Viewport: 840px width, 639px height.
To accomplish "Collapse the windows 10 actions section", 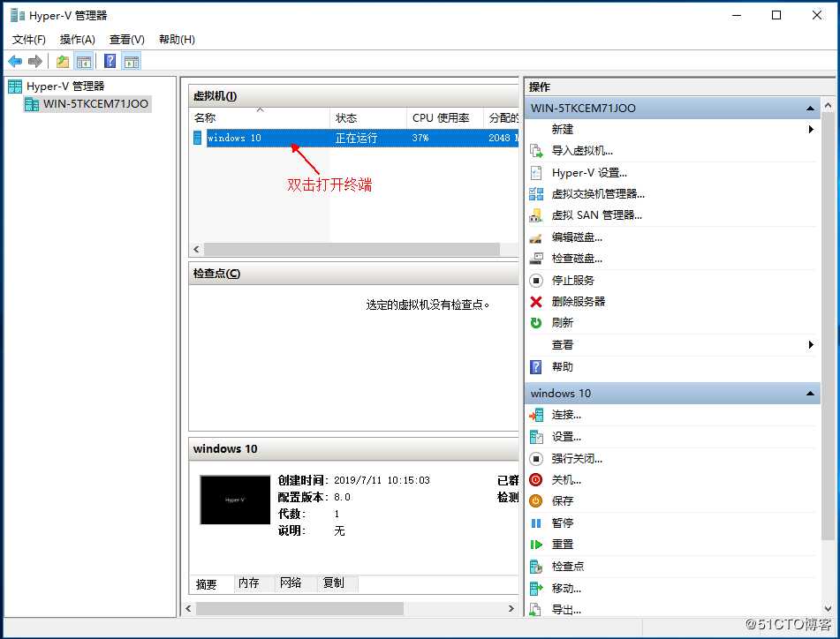I will click(x=811, y=394).
